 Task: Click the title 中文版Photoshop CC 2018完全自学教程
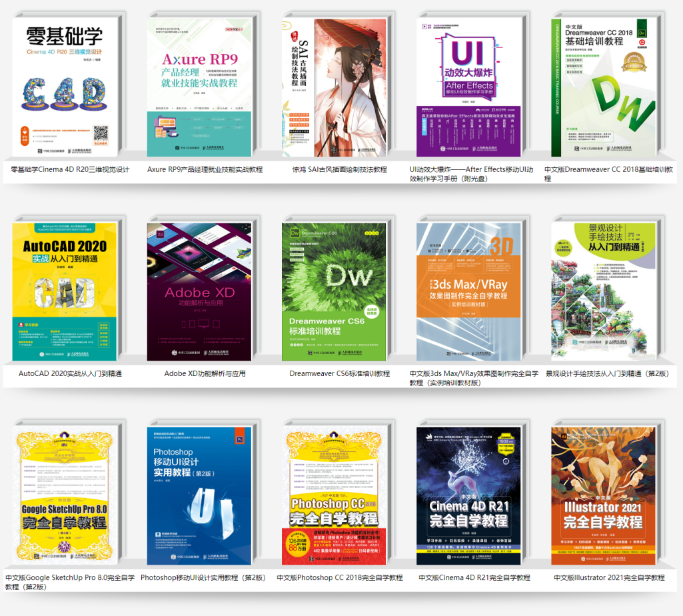(x=340, y=577)
